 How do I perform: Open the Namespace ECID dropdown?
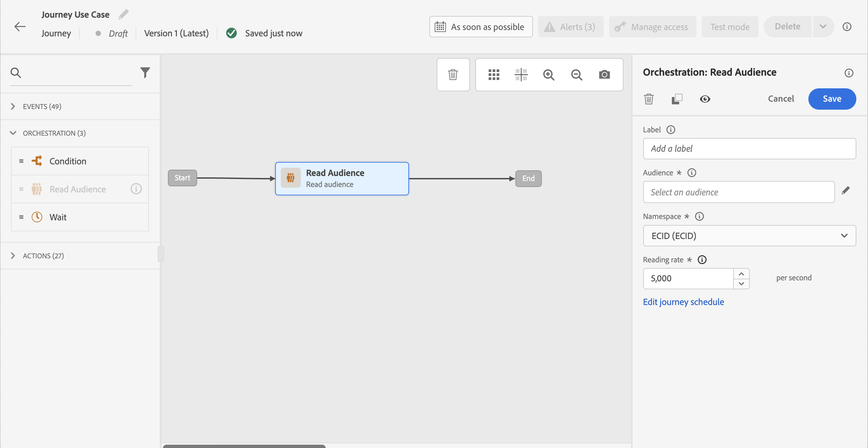749,236
